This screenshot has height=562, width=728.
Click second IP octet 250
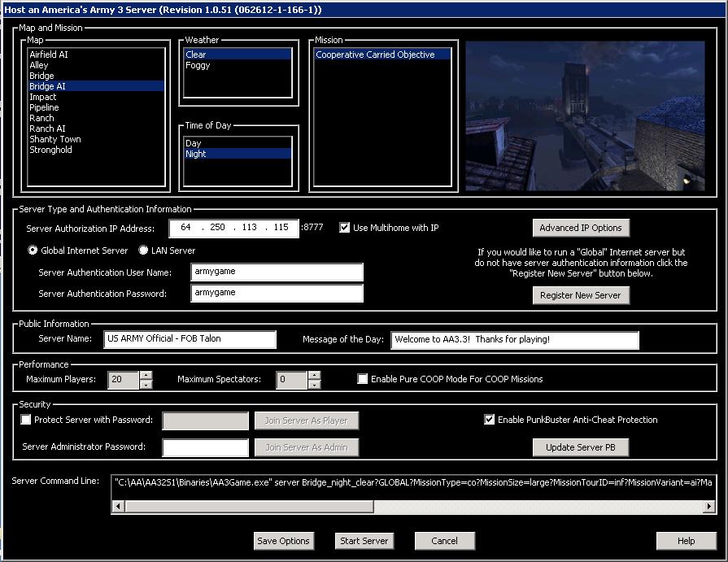pos(217,227)
